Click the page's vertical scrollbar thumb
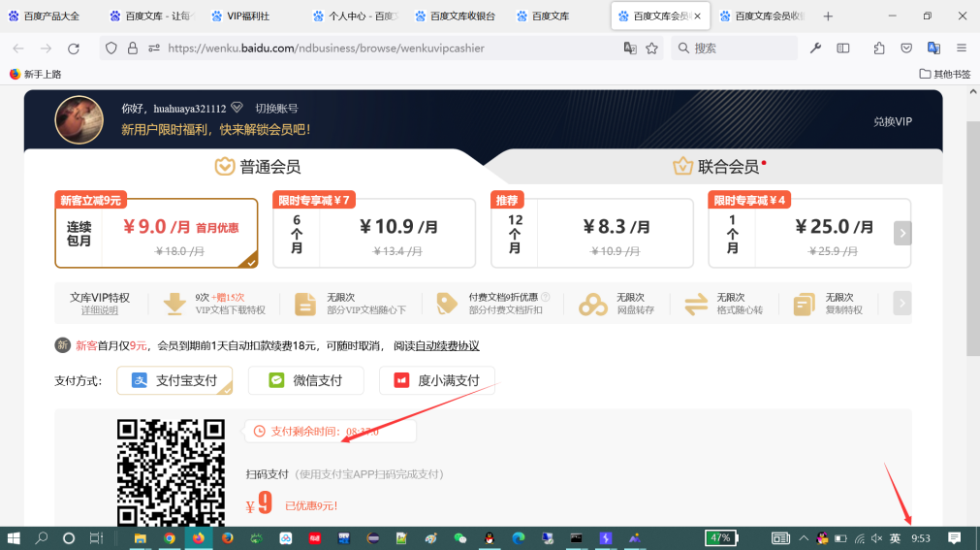The width and height of the screenshot is (980, 550). (x=973, y=238)
